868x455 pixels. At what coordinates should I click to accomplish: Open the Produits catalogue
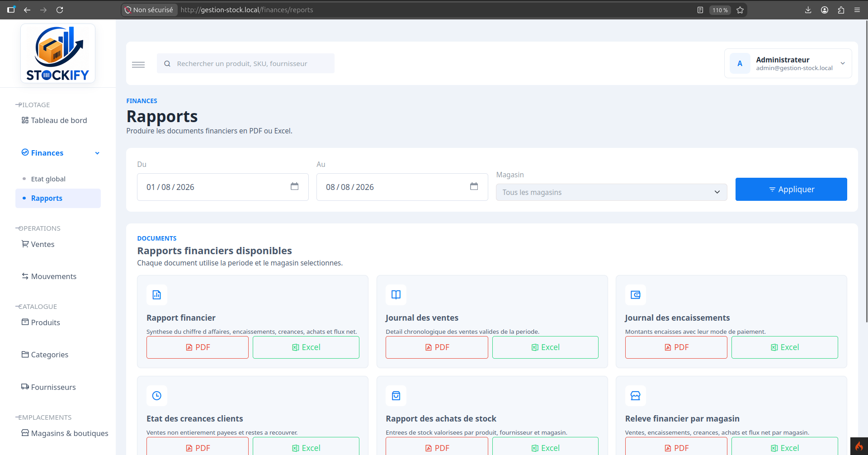41,322
